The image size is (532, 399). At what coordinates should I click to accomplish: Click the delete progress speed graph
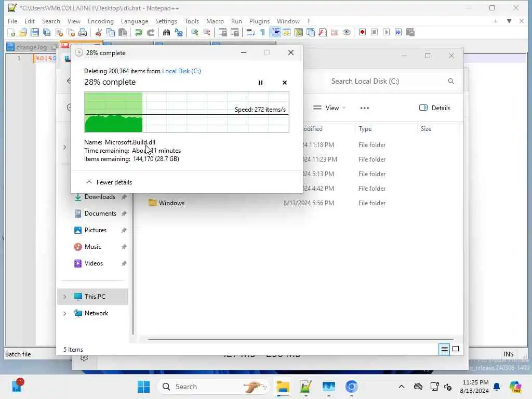(x=187, y=112)
